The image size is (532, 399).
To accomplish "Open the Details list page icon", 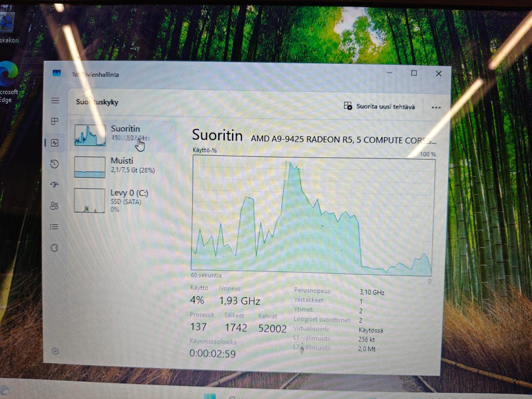I will coord(54,227).
